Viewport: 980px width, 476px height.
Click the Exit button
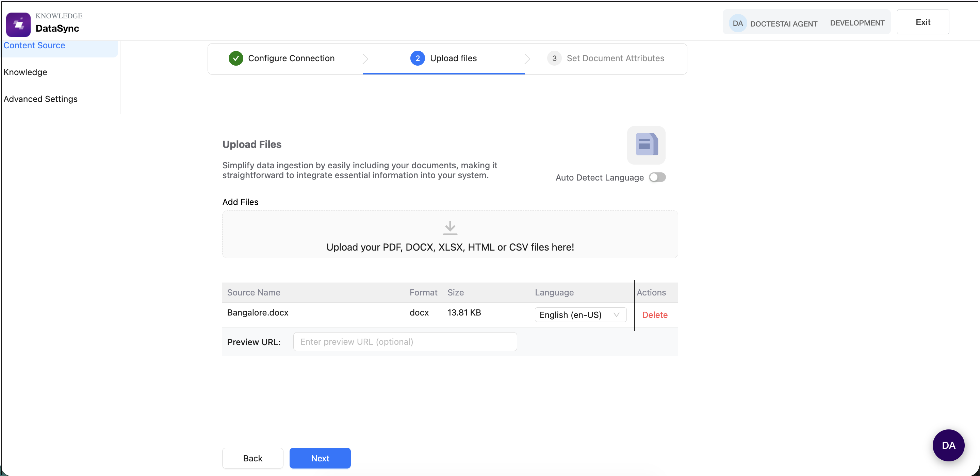[922, 22]
